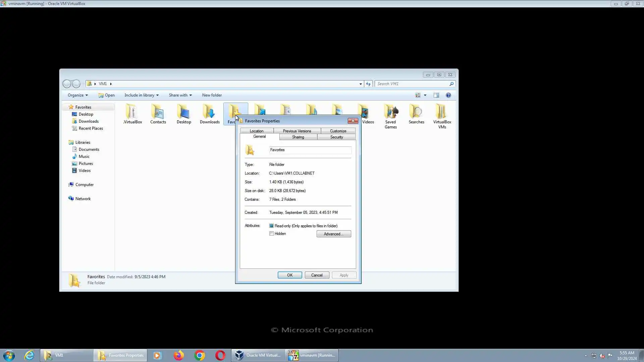The image size is (644, 362).
Task: Toggle the preview pane icon
Action: pos(436,95)
